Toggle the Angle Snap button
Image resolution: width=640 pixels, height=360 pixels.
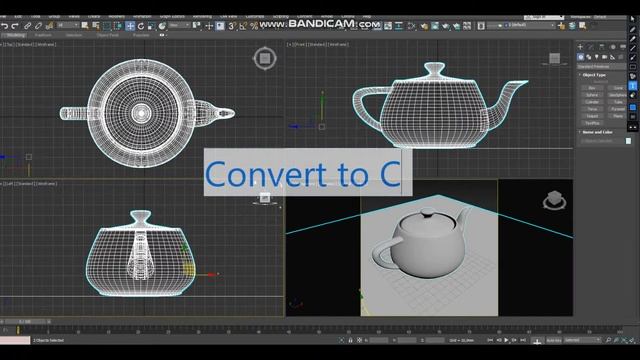[243, 26]
